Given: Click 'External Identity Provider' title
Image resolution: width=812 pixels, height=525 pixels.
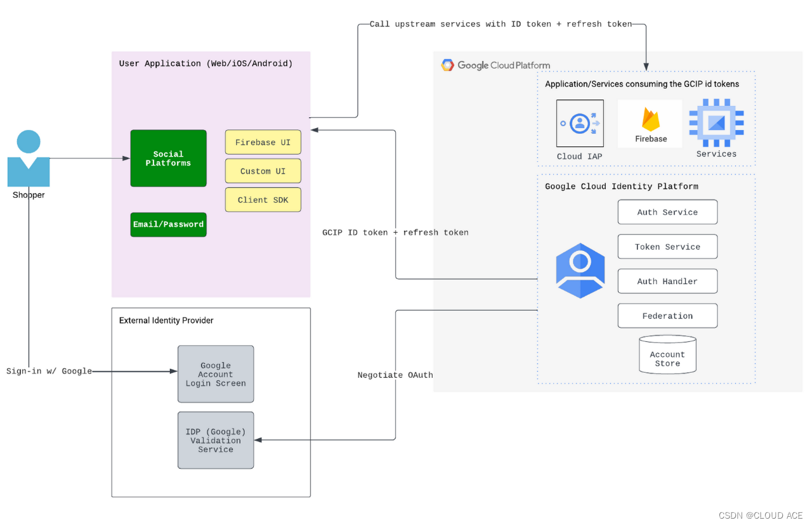Looking at the screenshot, I should click(x=166, y=320).
